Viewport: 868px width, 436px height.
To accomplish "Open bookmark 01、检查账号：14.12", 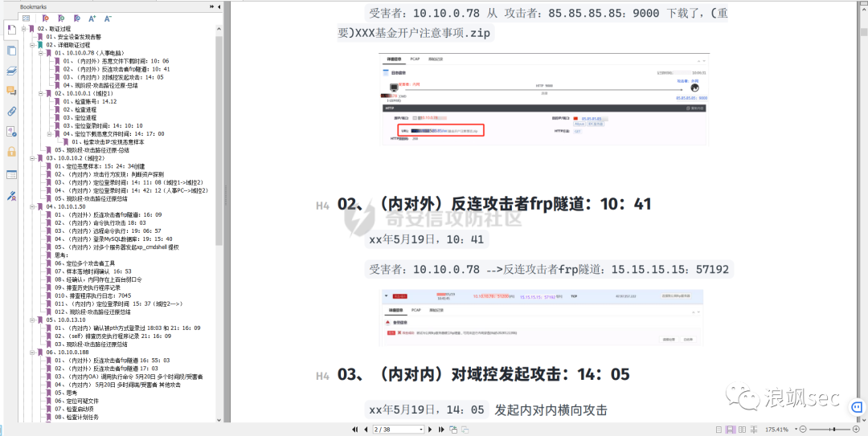I will coord(90,102).
